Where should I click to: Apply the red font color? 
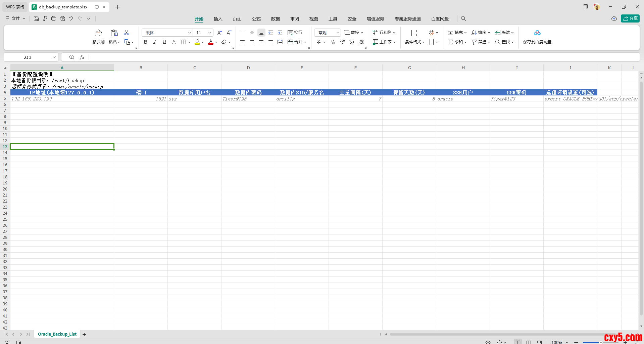[211, 42]
